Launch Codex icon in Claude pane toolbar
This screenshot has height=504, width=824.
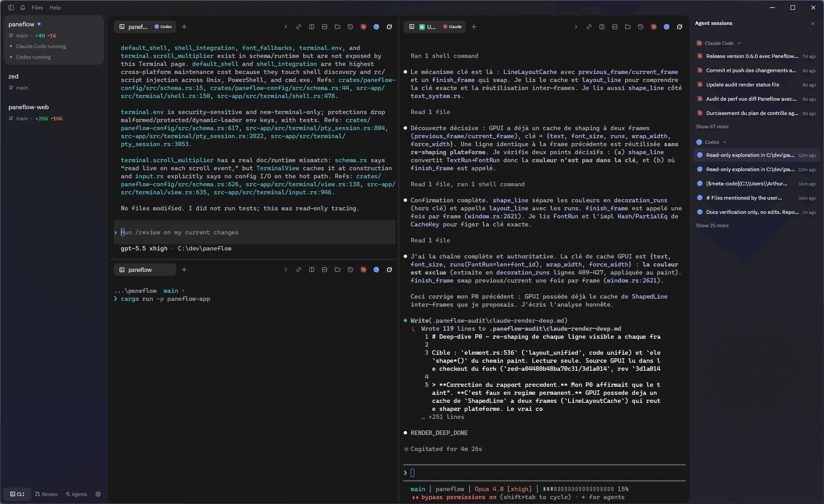[x=667, y=27]
